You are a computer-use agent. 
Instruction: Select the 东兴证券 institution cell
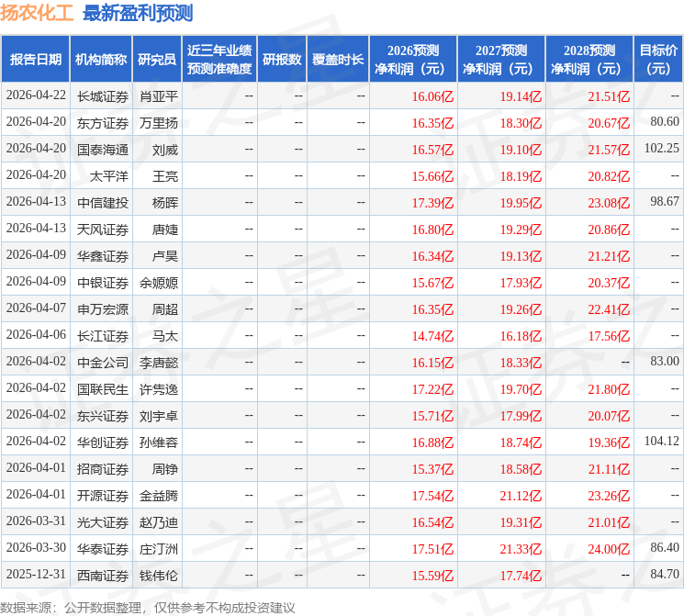[x=103, y=416]
